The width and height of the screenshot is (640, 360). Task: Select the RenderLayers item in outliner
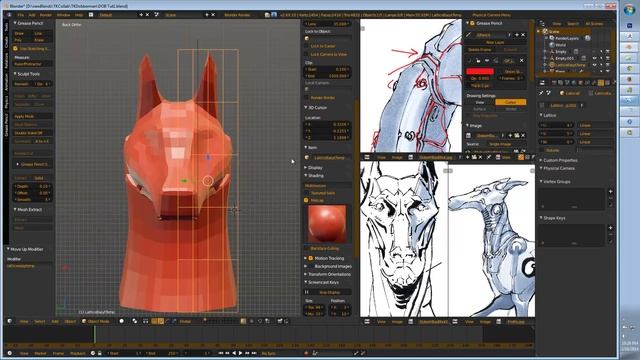[x=567, y=38]
